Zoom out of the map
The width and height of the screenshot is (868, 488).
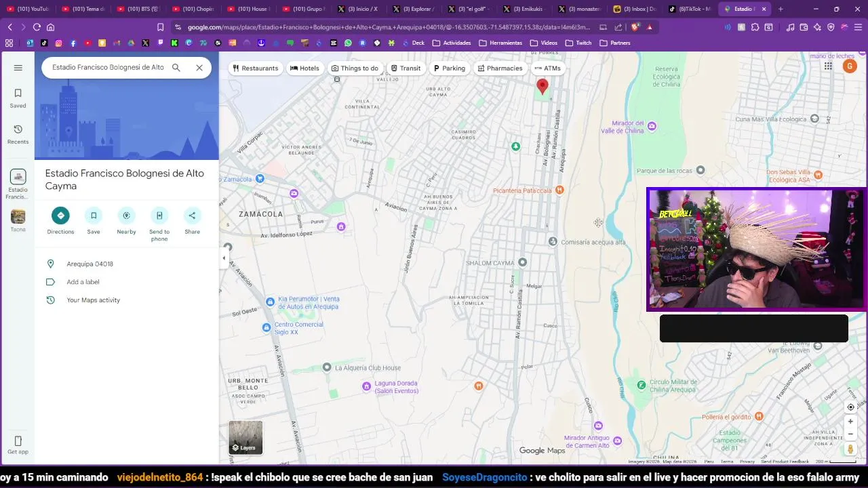pyautogui.click(x=850, y=434)
